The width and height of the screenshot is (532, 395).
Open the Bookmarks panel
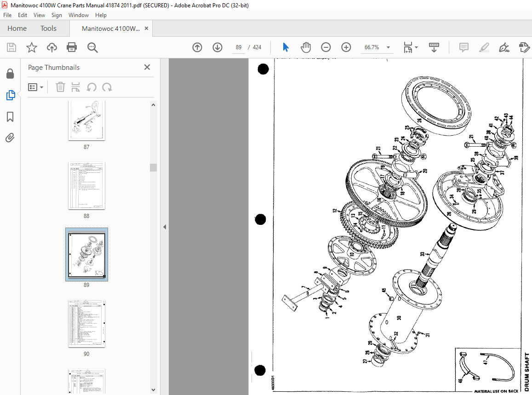click(10, 117)
